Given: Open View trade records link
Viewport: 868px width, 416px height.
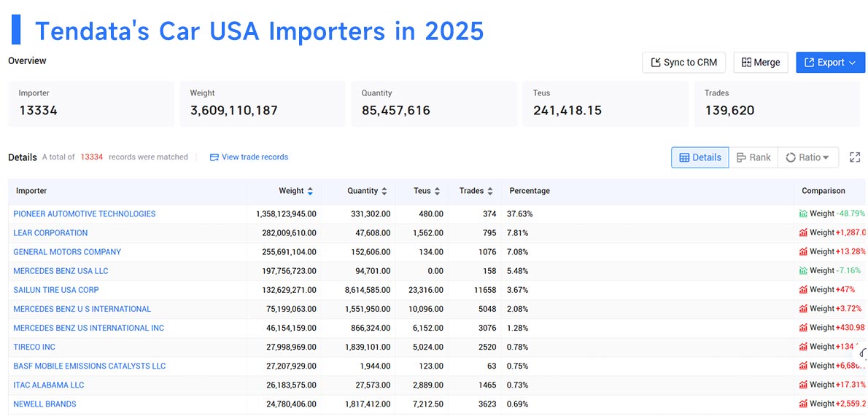Looking at the screenshot, I should (249, 157).
